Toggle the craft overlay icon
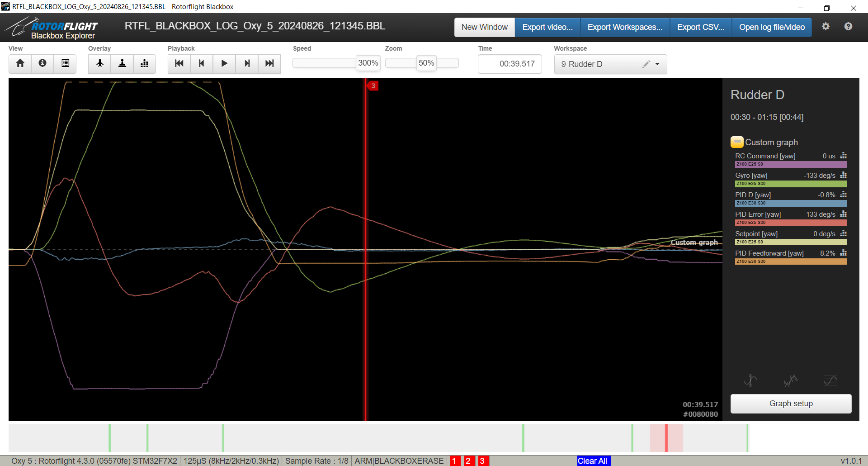 coord(99,63)
